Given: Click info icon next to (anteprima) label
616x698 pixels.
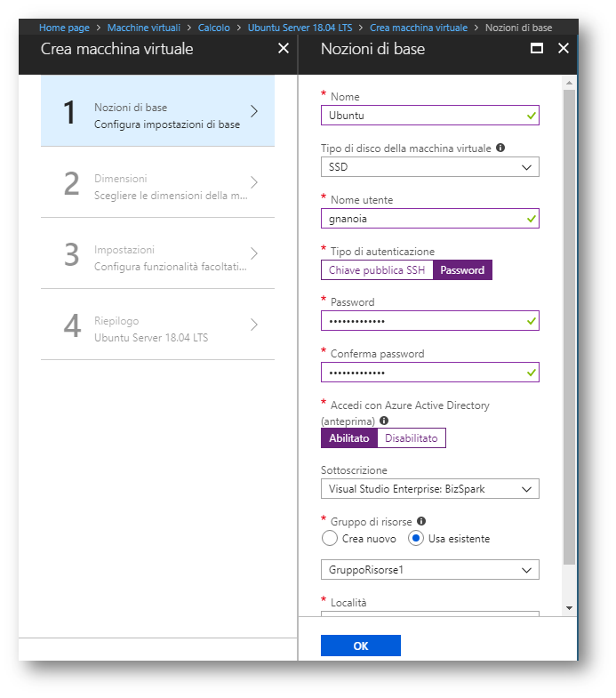Looking at the screenshot, I should click(384, 421).
